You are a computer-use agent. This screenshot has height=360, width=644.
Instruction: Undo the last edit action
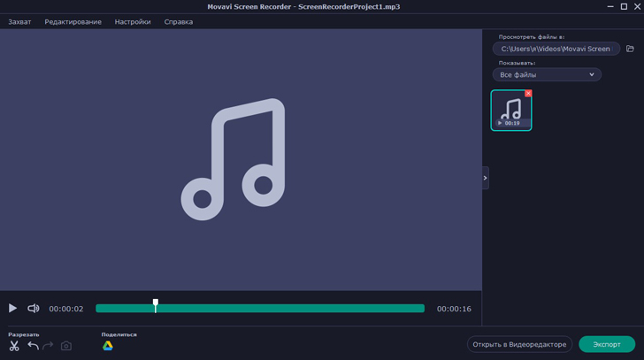pyautogui.click(x=33, y=346)
